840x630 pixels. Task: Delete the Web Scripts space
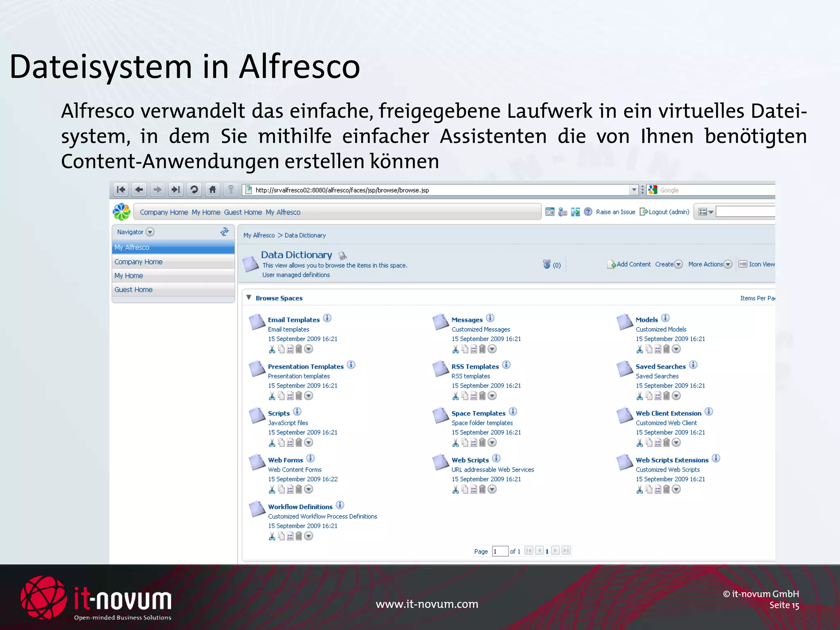point(482,489)
